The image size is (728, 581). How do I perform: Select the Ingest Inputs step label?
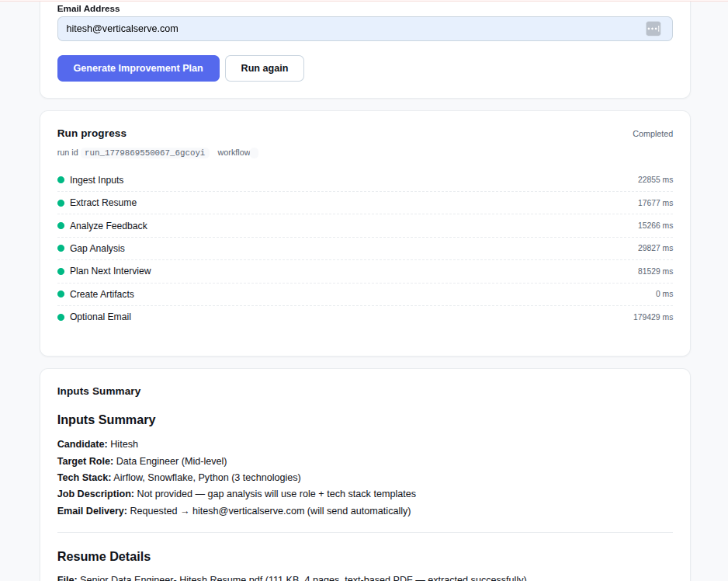click(x=96, y=180)
